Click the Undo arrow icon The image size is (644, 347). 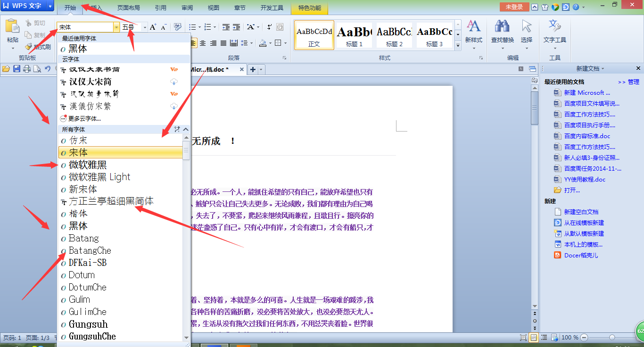pyautogui.click(x=47, y=69)
